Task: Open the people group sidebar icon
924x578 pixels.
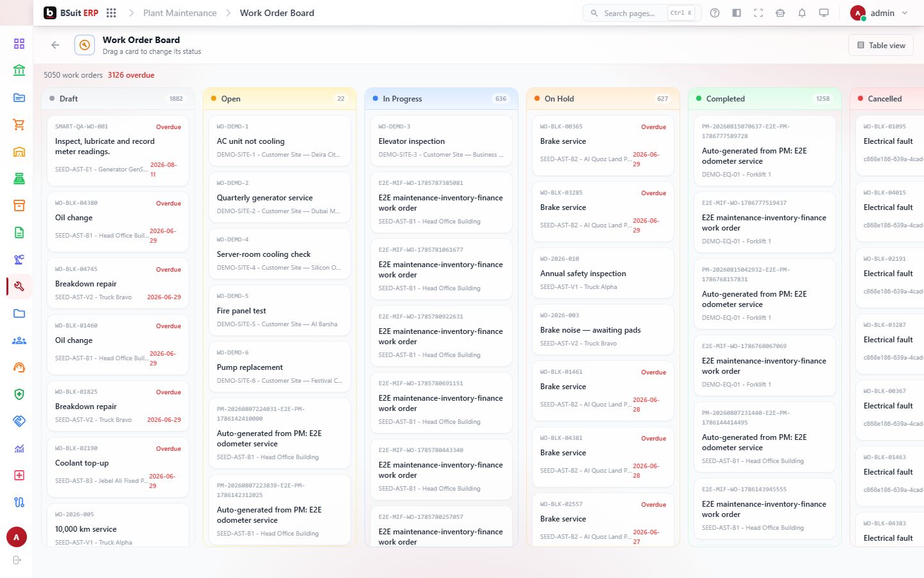Action: click(19, 340)
